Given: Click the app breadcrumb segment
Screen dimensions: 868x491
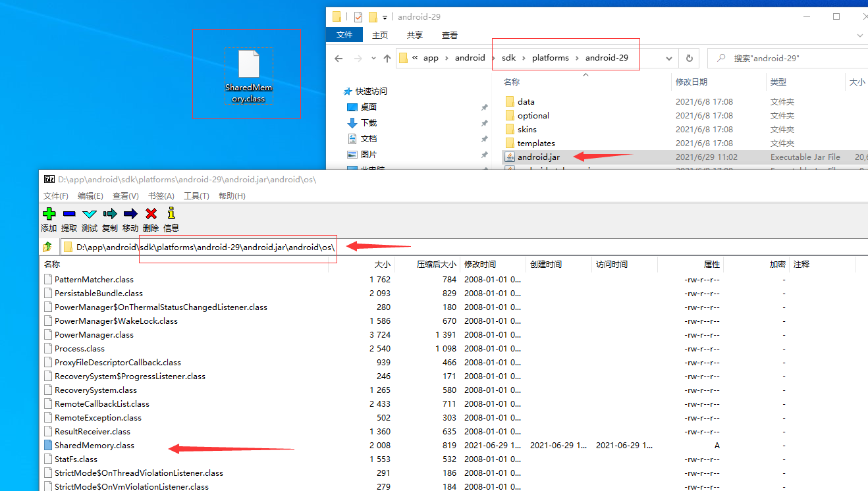Looking at the screenshot, I should coord(431,58).
